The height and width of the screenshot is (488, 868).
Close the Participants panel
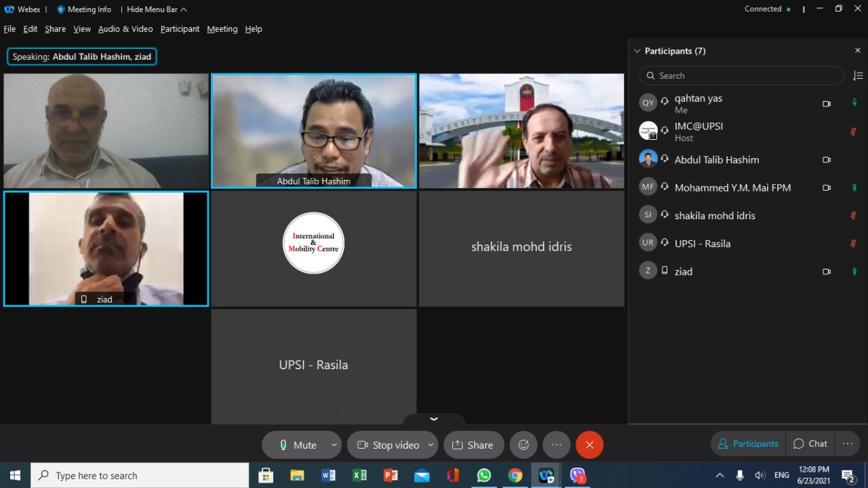[x=857, y=51]
